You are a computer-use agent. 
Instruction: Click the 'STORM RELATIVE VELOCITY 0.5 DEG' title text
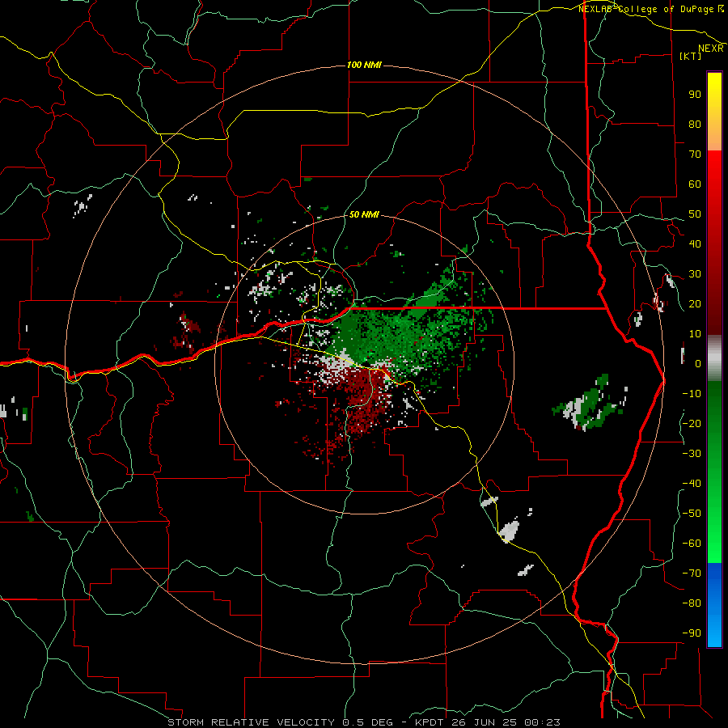point(280,722)
